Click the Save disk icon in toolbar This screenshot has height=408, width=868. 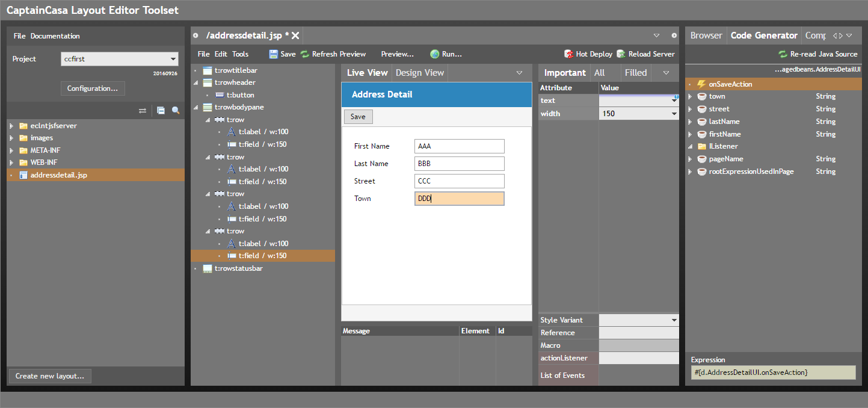click(274, 54)
